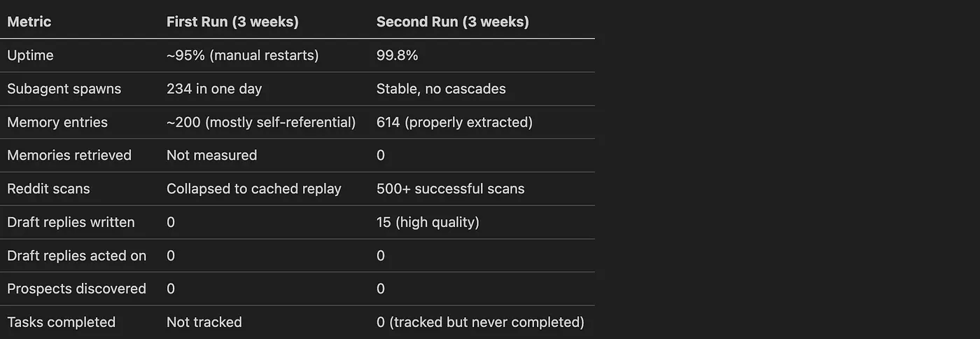Click the Uptime row label
The height and width of the screenshot is (339, 980).
click(30, 55)
